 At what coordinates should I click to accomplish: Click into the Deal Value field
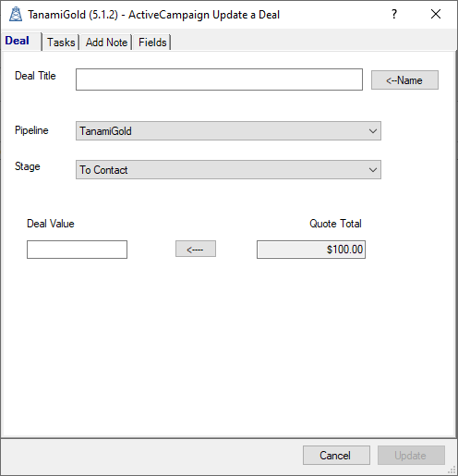point(77,250)
